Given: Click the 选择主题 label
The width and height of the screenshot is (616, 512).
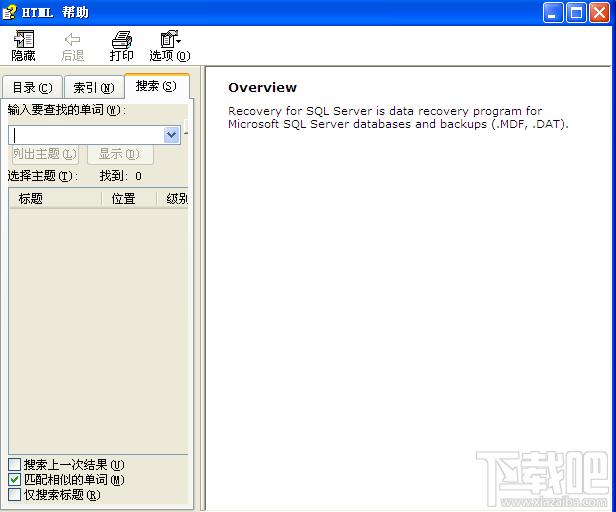Looking at the screenshot, I should point(42,176).
